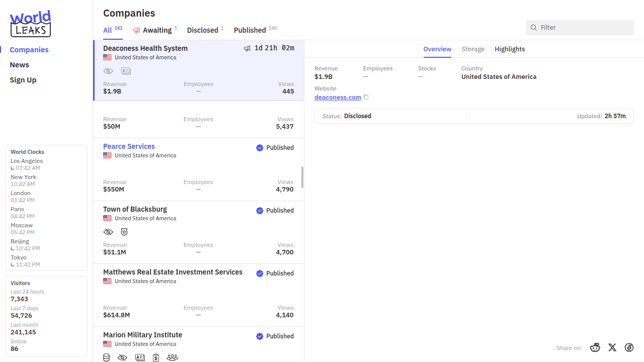Screen dimensions: 644x362
Task: Click the megaphone icon beside the countdown timer
Action: coord(247,48)
